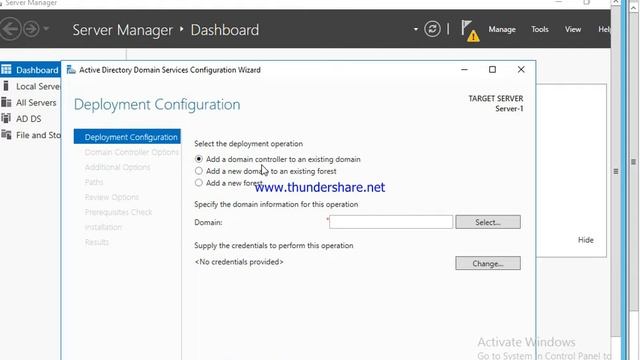Open the Manage menu
The height and width of the screenshot is (360, 640).
(x=502, y=29)
